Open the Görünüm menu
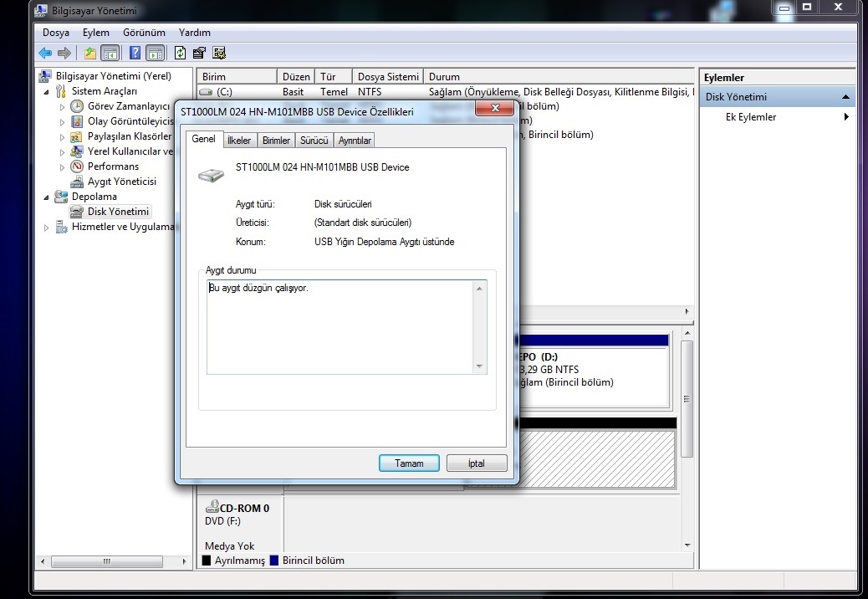 [x=144, y=33]
